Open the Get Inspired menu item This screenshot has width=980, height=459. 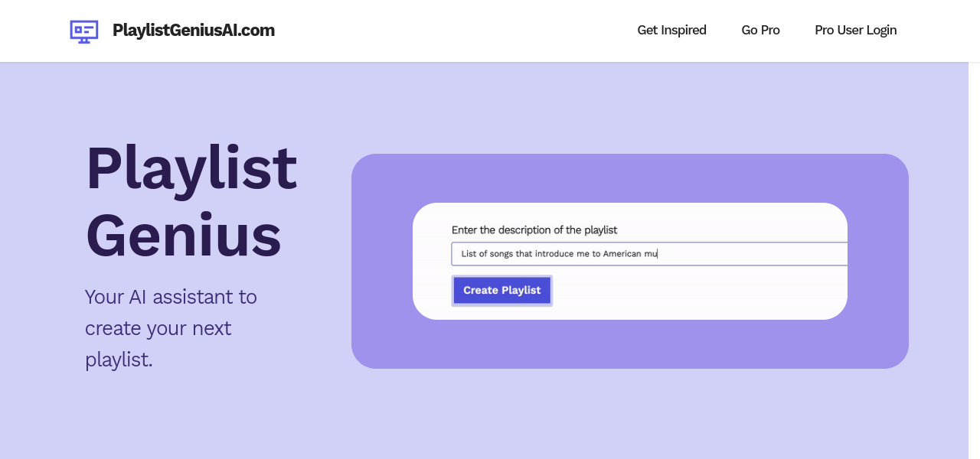coord(671,31)
